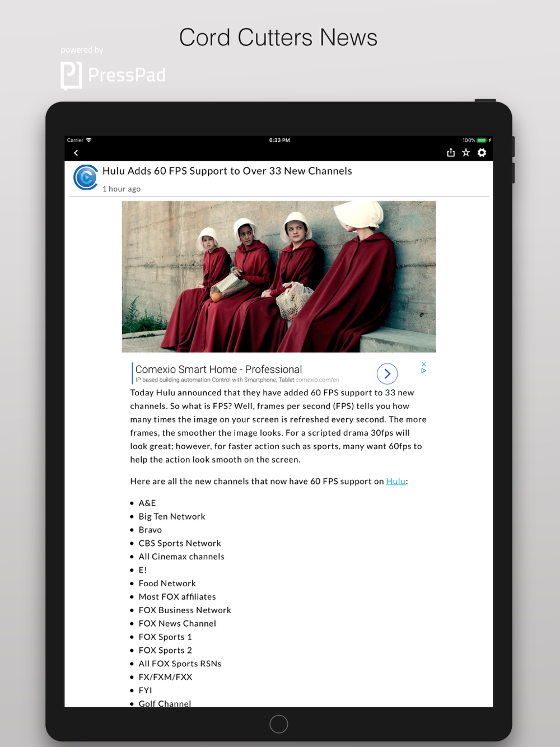This screenshot has width=560, height=747.
Task: Select 'All FOX Sports RSNs' list item
Action: pos(180,664)
